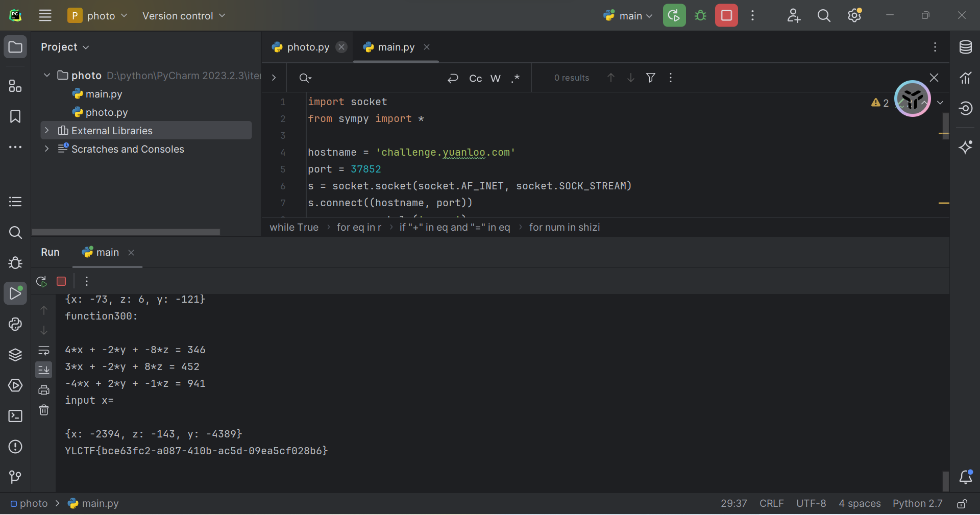Collapse the photo root folder

[x=47, y=76]
